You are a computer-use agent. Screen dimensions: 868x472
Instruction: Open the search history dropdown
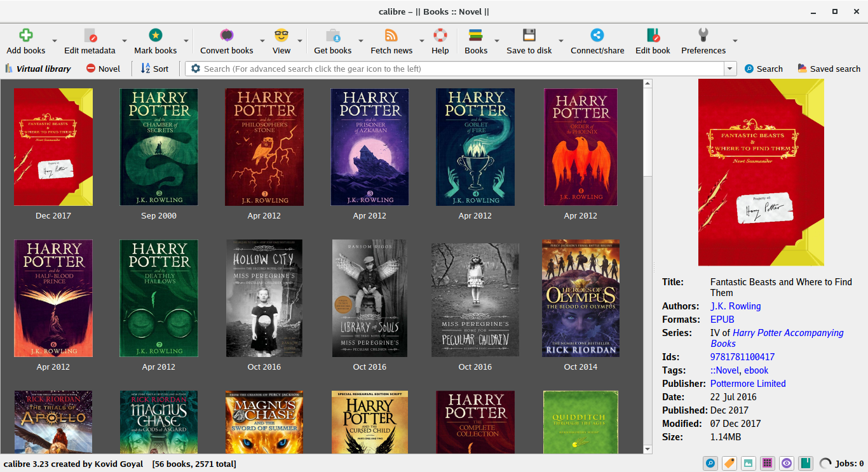[730, 69]
